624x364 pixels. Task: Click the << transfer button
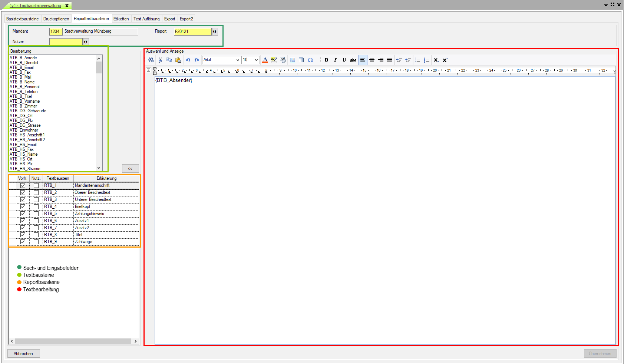coord(130,169)
